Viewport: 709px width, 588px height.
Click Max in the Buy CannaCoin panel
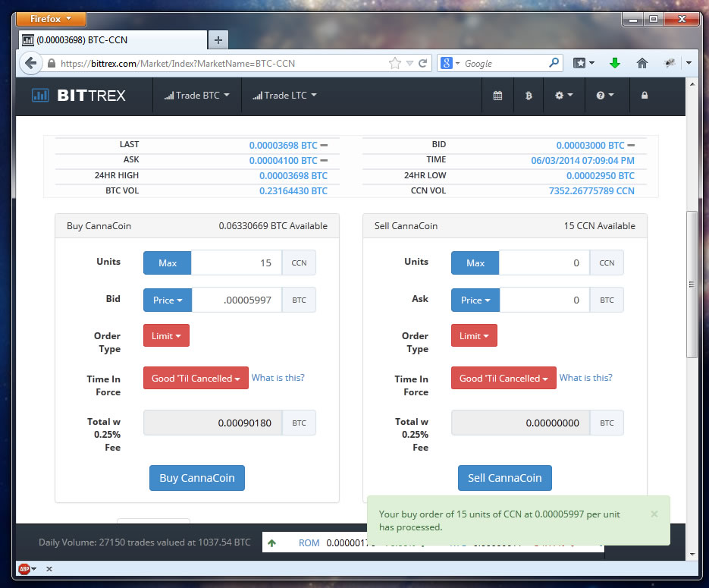coord(168,263)
